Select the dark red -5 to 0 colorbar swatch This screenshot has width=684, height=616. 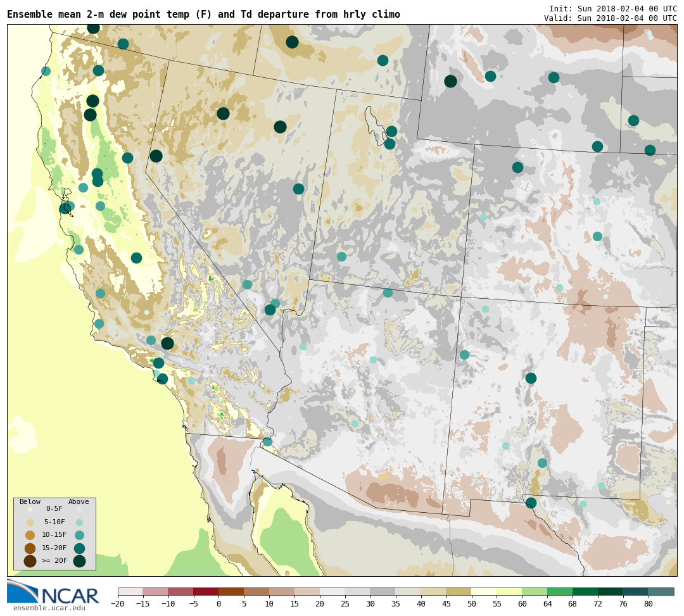coord(206,591)
